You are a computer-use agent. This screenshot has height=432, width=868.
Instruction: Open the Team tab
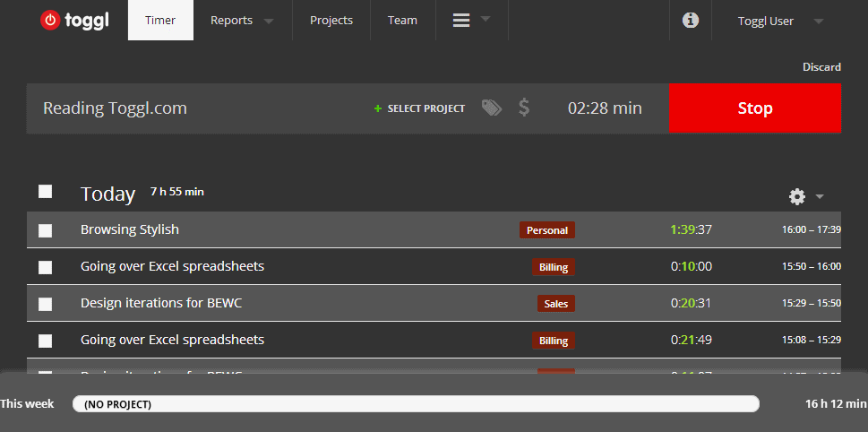tap(402, 21)
